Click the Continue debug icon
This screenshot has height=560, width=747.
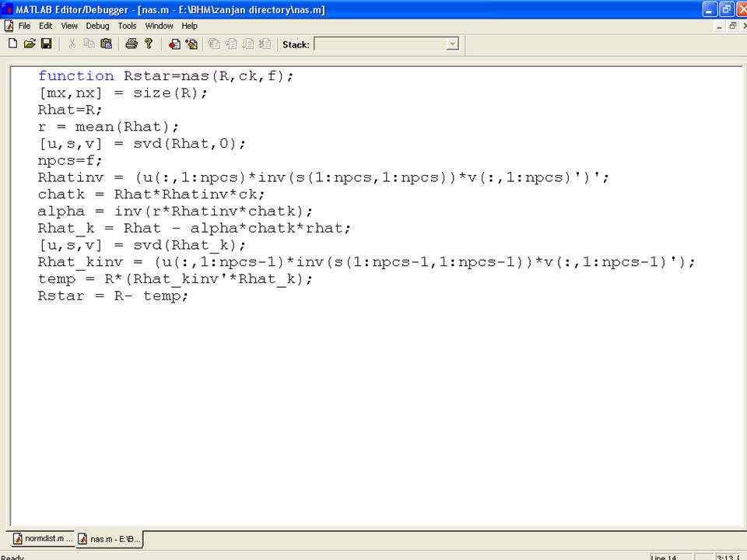[x=247, y=44]
